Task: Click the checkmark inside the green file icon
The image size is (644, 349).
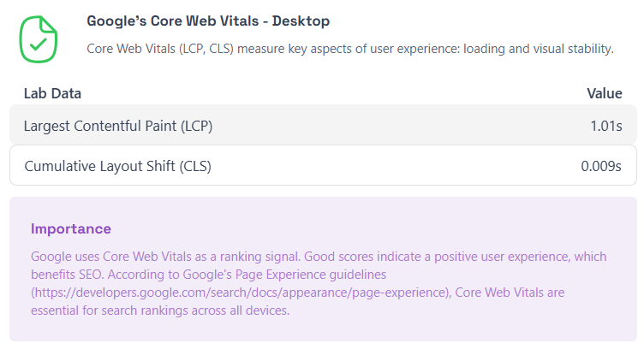Action: point(39,44)
